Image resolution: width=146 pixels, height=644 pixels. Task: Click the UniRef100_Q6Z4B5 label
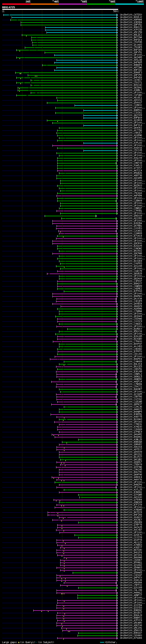(x=131, y=58)
